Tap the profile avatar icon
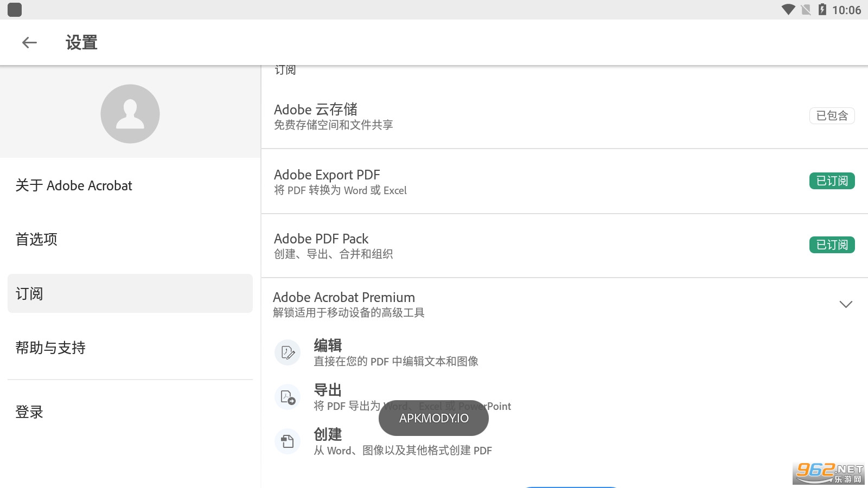Screen dimensions: 868x488 coord(130,114)
